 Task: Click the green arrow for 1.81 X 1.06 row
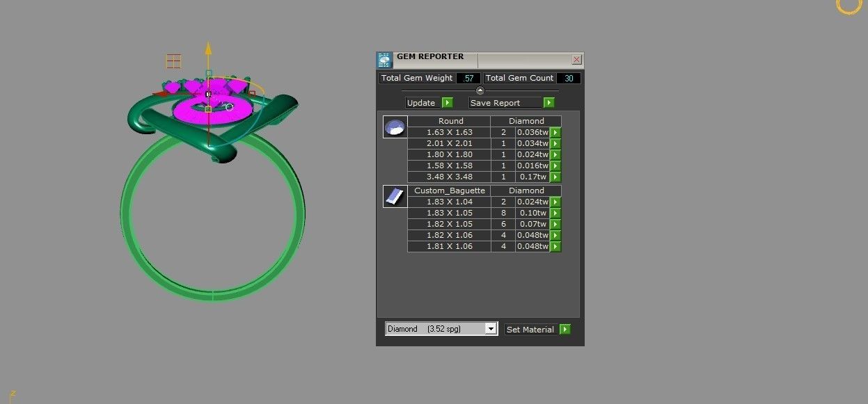[555, 246]
